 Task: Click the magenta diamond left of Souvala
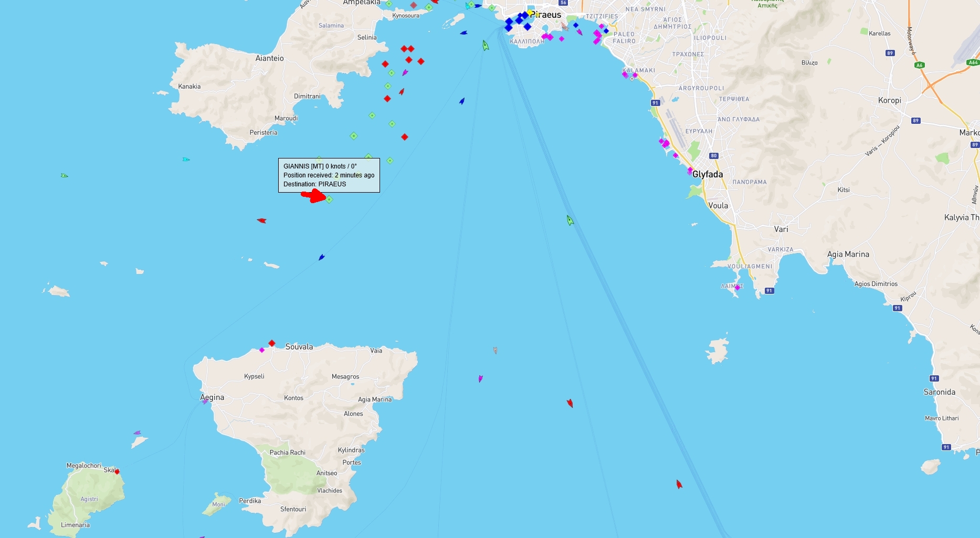pyautogui.click(x=262, y=350)
